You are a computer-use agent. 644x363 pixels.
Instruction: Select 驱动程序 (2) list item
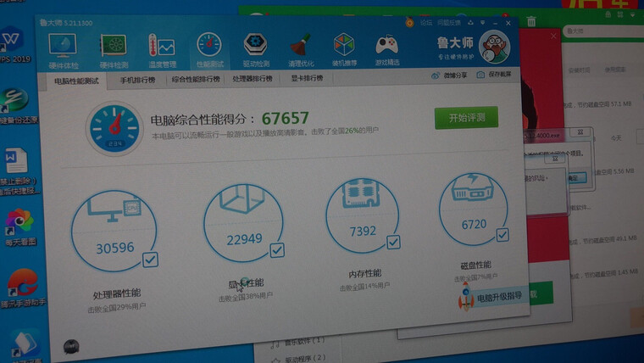(x=305, y=358)
